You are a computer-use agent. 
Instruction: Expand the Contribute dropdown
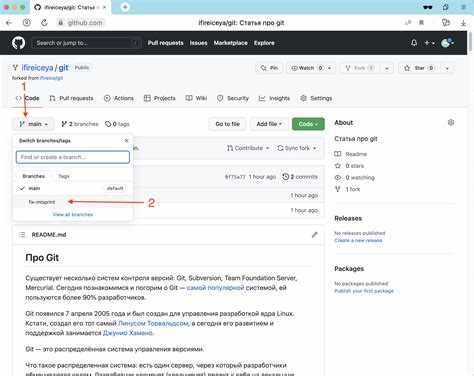pos(248,148)
